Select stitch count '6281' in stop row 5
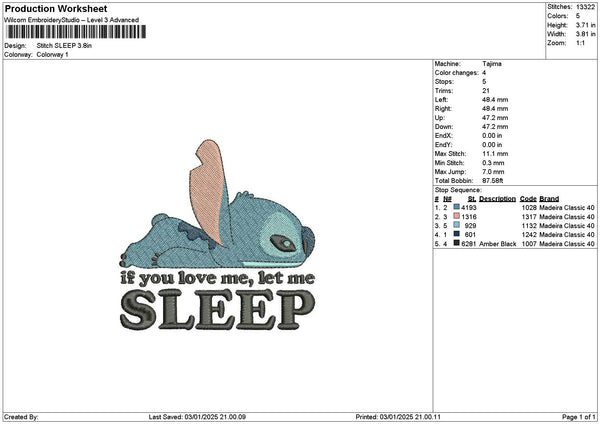The width and height of the screenshot is (600, 424). pyautogui.click(x=469, y=244)
